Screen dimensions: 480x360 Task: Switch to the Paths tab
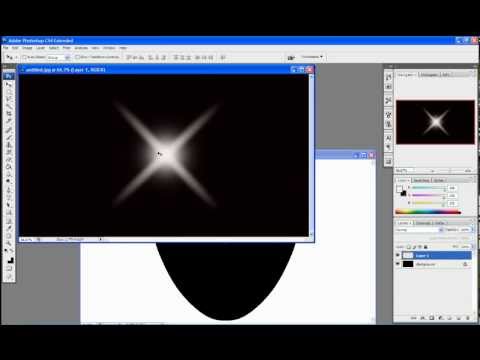(439, 223)
